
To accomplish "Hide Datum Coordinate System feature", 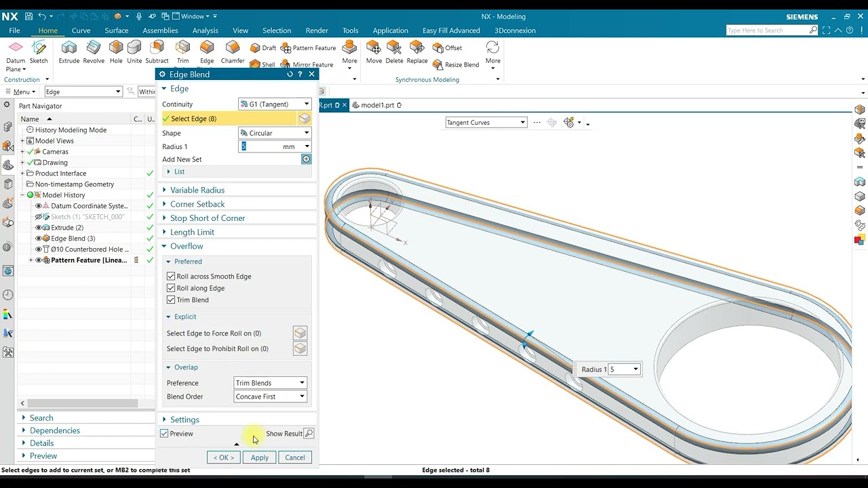I will [39, 206].
